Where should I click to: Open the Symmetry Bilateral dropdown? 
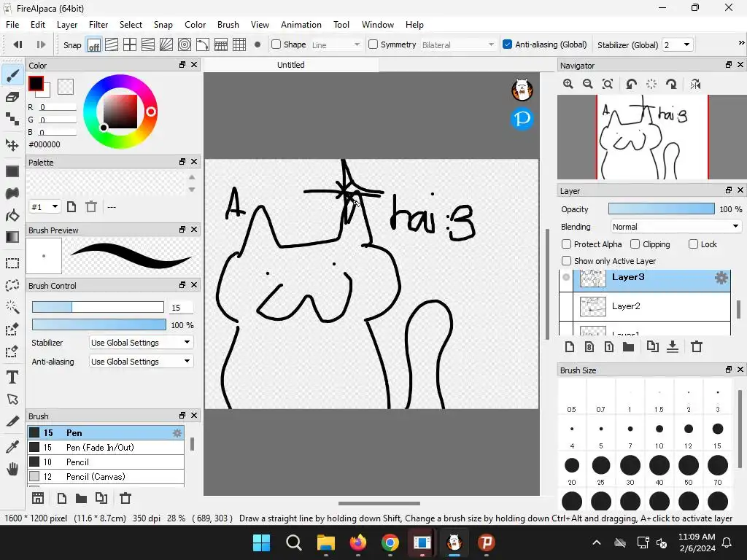458,44
